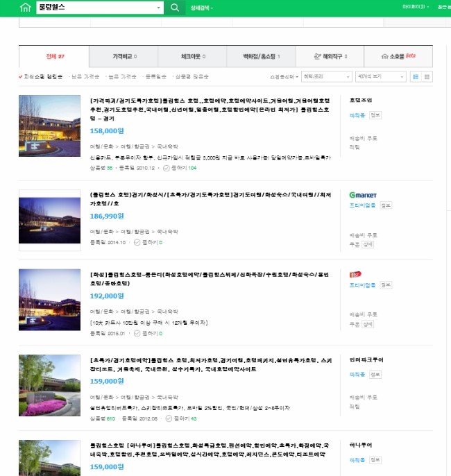
Task: Click price 192,000원
Action: [x=107, y=296]
